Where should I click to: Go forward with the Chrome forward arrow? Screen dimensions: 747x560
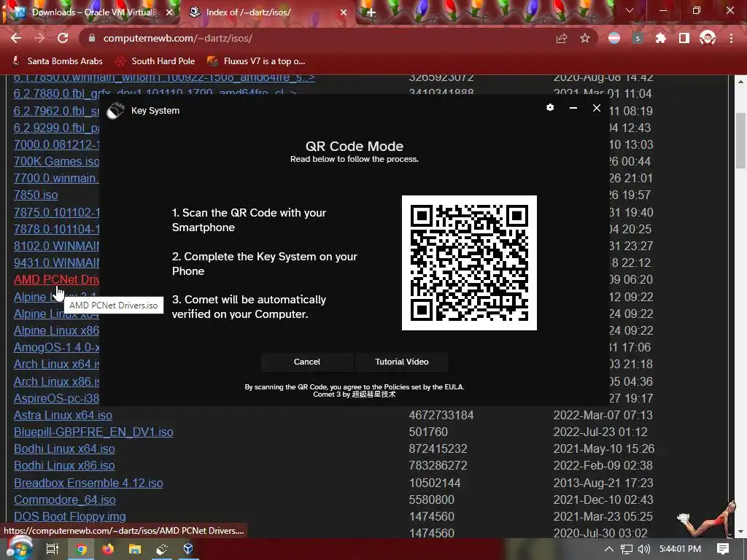pos(39,39)
